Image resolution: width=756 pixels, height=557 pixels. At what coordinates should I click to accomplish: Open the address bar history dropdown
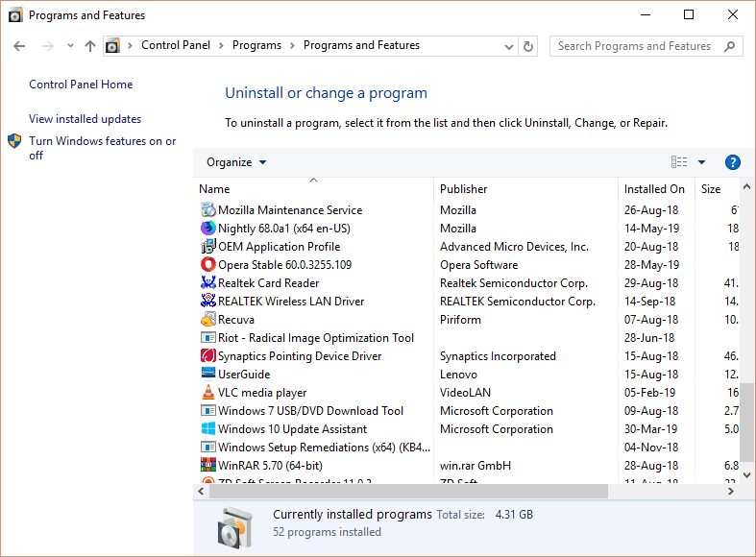tap(509, 47)
